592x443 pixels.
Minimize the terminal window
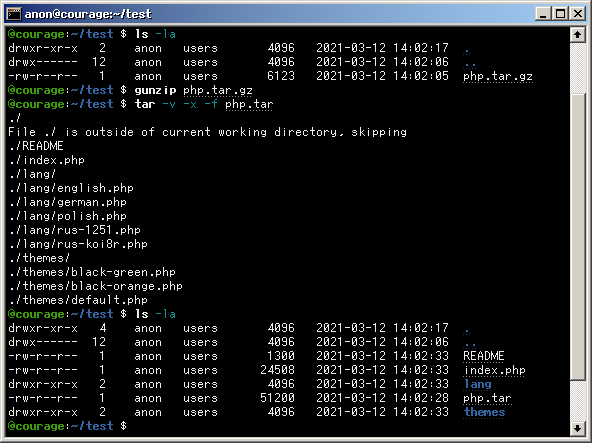(x=543, y=14)
